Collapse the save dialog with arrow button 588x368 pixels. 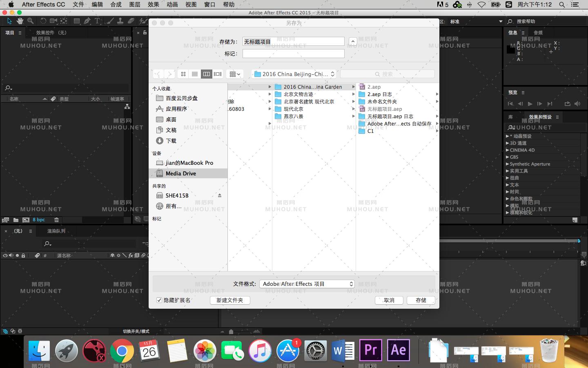pyautogui.click(x=353, y=41)
